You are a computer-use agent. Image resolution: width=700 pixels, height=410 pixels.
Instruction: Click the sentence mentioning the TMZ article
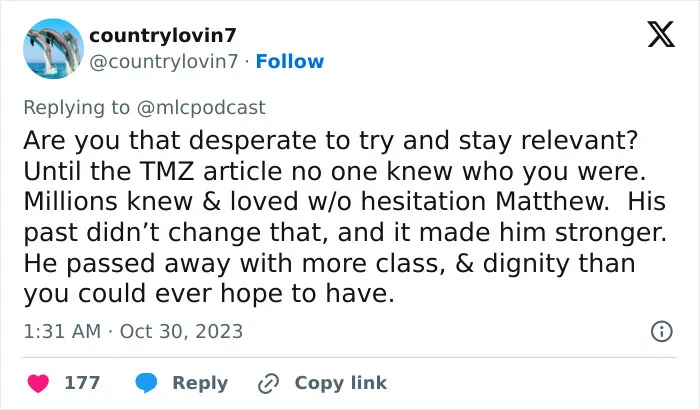(335, 171)
